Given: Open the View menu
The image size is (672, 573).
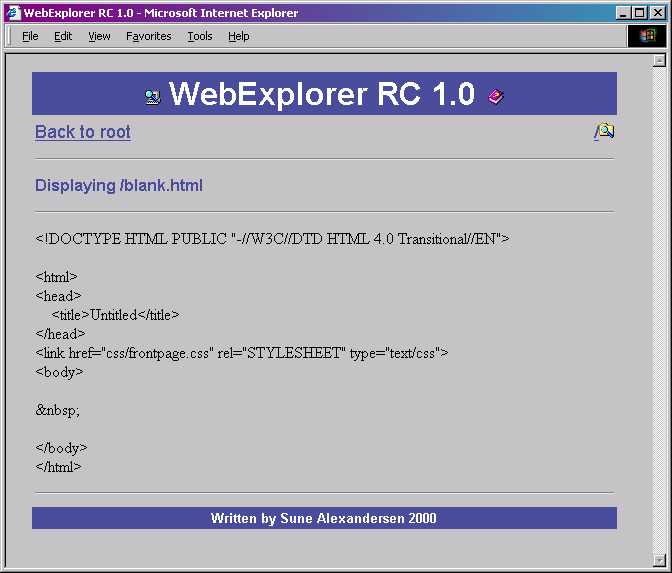Looking at the screenshot, I should coord(99,36).
